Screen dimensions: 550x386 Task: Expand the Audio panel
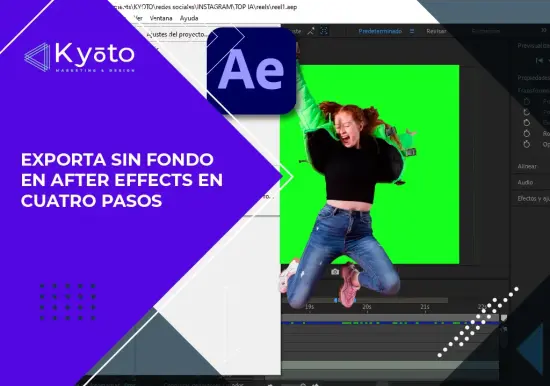(525, 182)
